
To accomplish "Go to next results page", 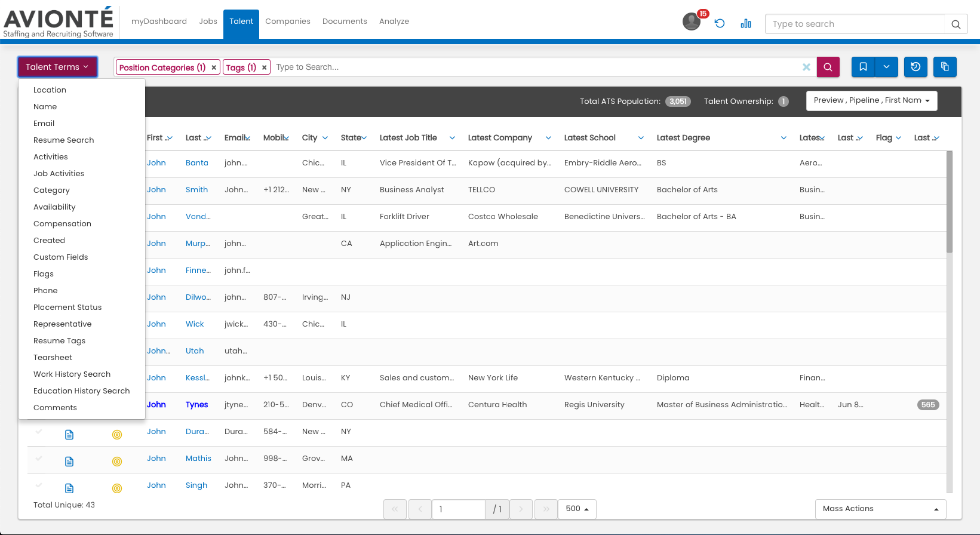I will (521, 509).
